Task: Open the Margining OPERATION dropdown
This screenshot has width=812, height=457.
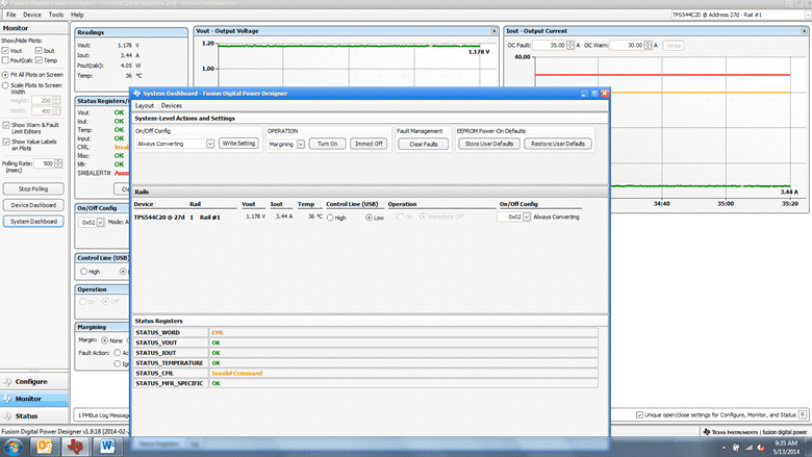Action: 300,144
